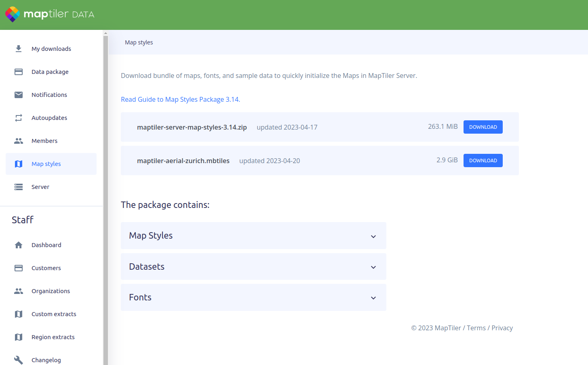Click the Map styles map icon

point(19,164)
